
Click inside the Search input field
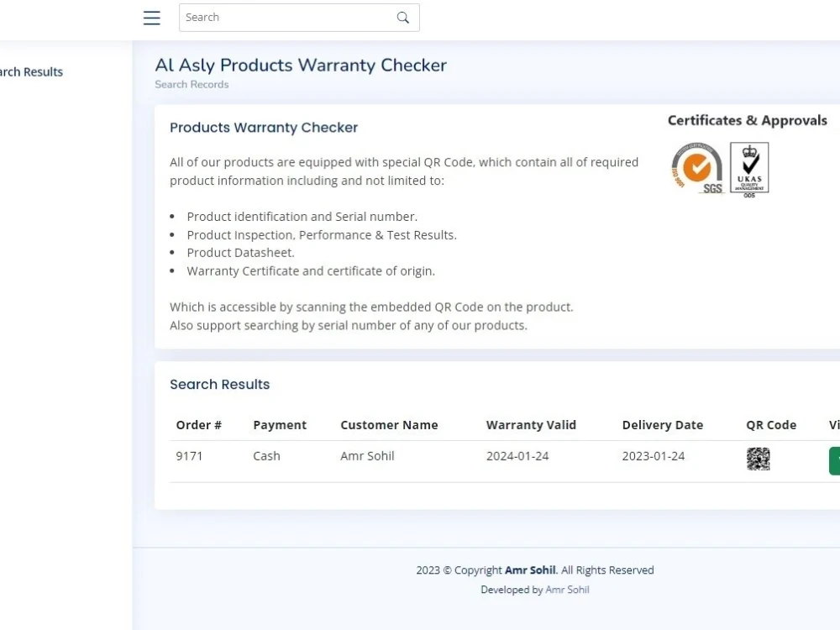[277, 17]
